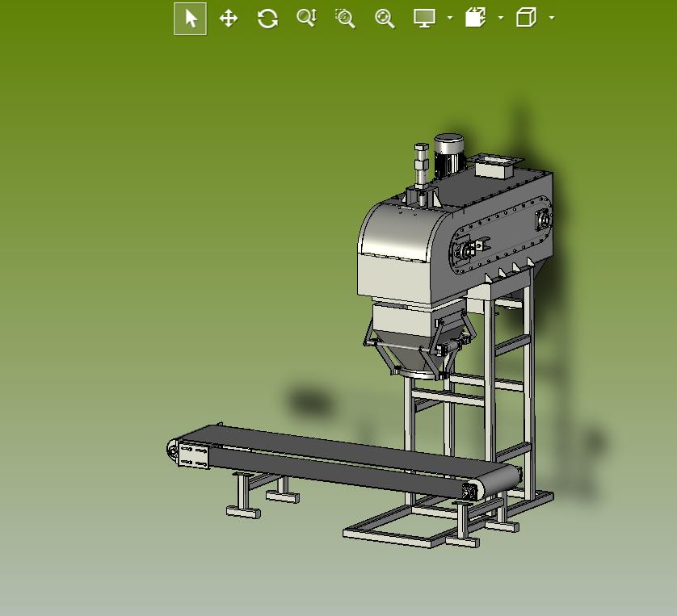Click the view orientation cube icon
Screen dimensions: 677x616
tap(526, 18)
